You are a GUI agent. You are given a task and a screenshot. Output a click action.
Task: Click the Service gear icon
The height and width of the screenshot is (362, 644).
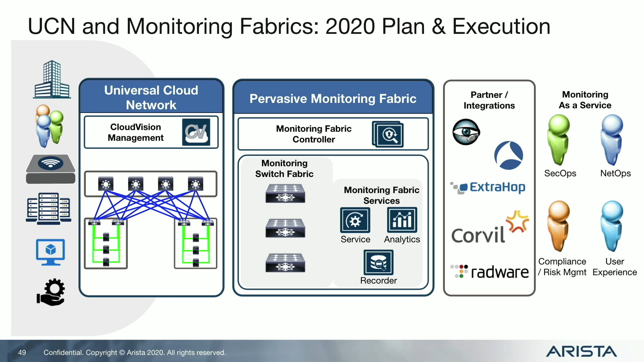coord(355,220)
